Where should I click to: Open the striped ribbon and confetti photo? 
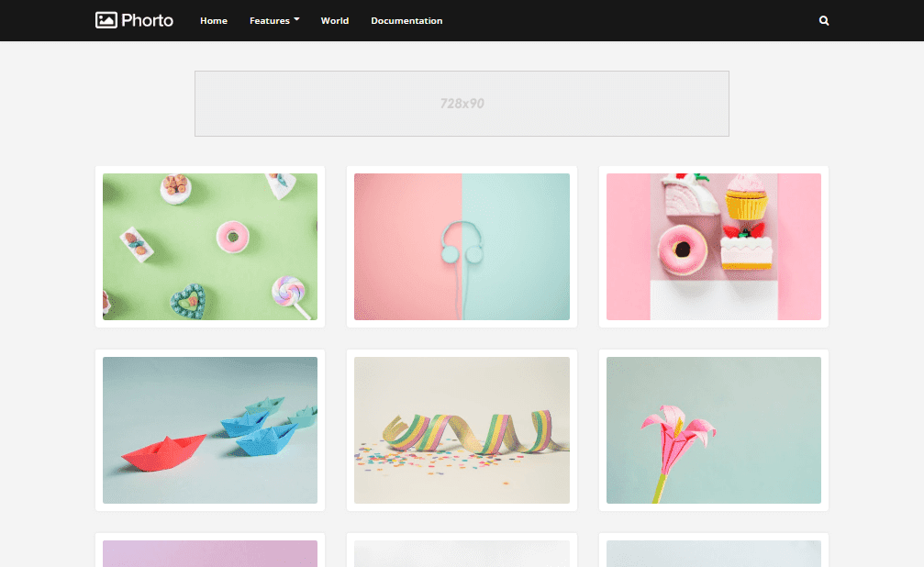click(x=462, y=430)
